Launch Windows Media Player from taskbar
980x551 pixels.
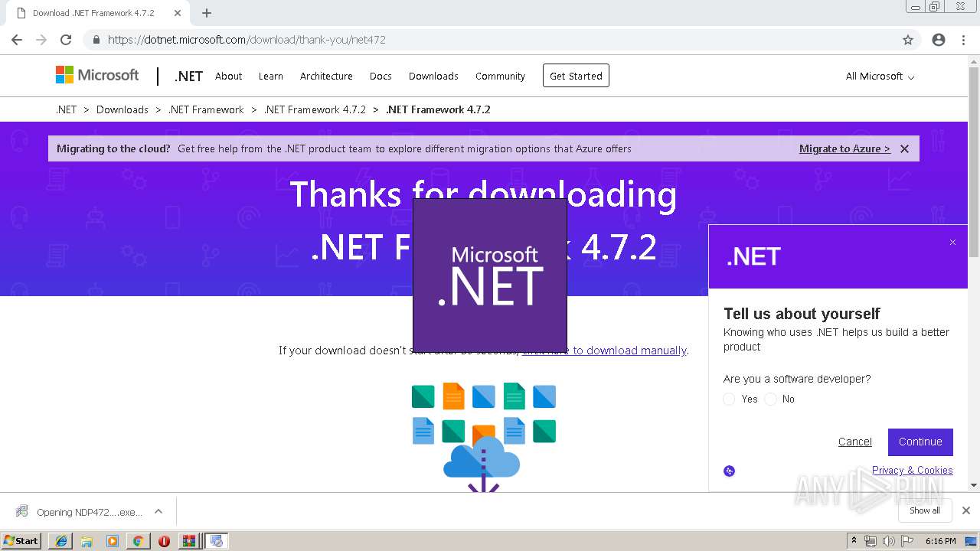[x=113, y=541]
